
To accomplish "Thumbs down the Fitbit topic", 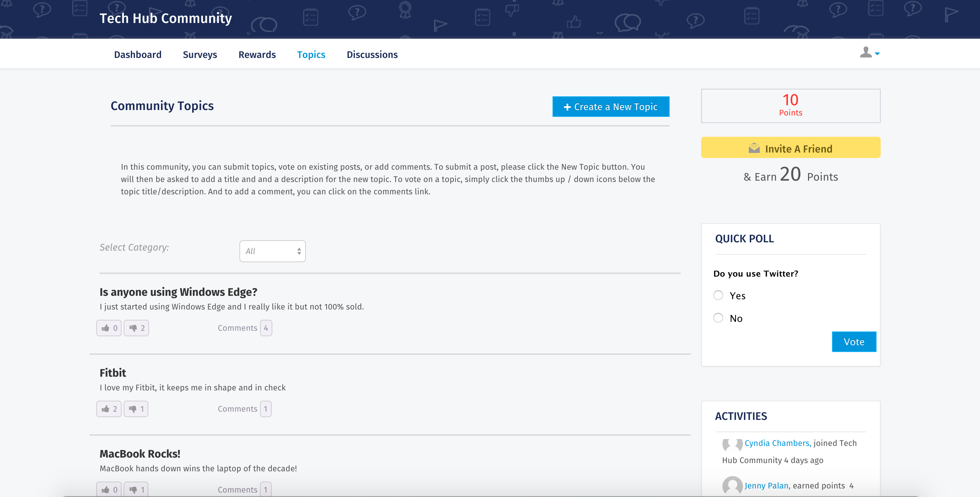I will tap(136, 409).
